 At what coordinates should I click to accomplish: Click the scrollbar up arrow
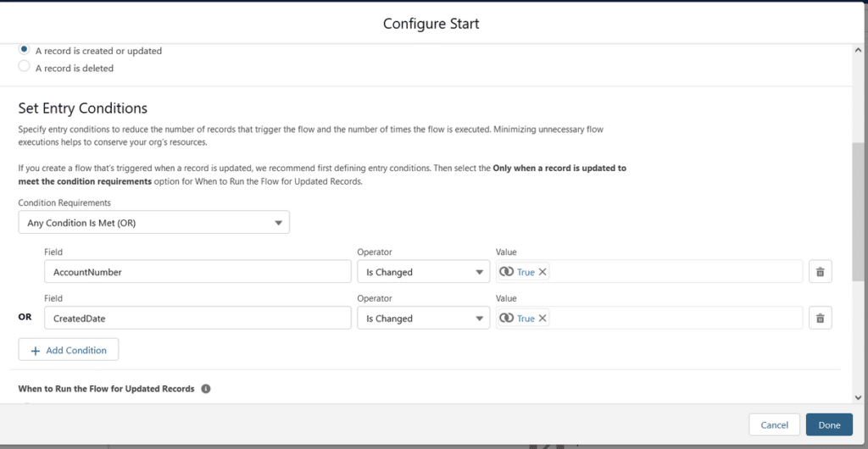(858, 50)
